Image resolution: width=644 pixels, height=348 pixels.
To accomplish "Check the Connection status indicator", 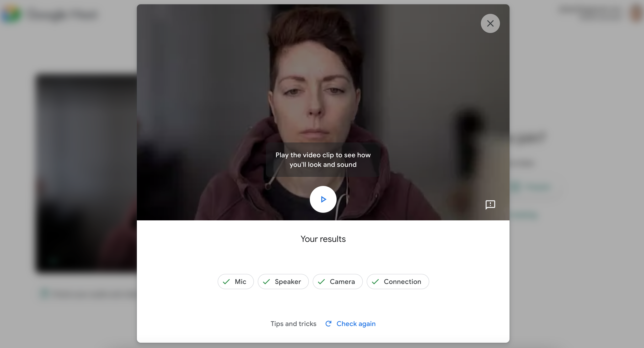I will [397, 282].
